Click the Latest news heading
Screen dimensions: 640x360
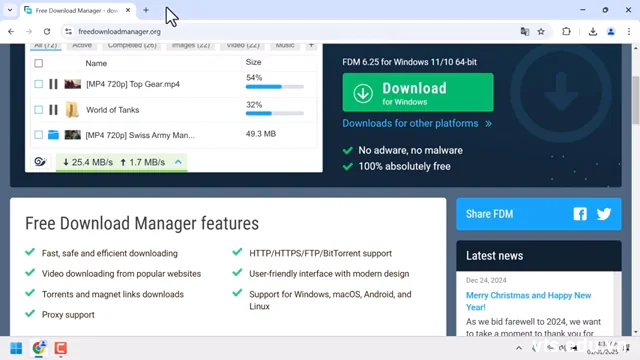494,256
